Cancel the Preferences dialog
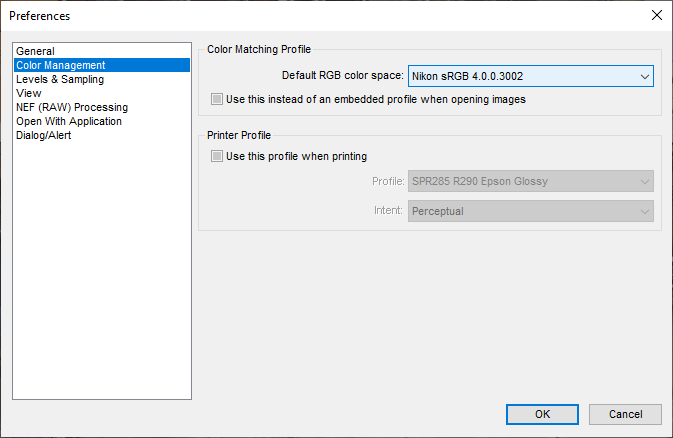The width and height of the screenshot is (673, 438). 625,414
